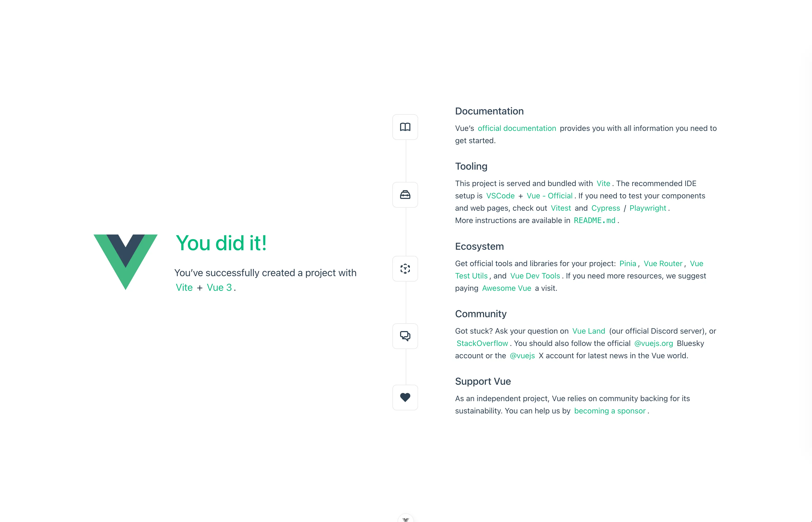
Task: Visit the Awesome Vue link
Action: [506, 288]
